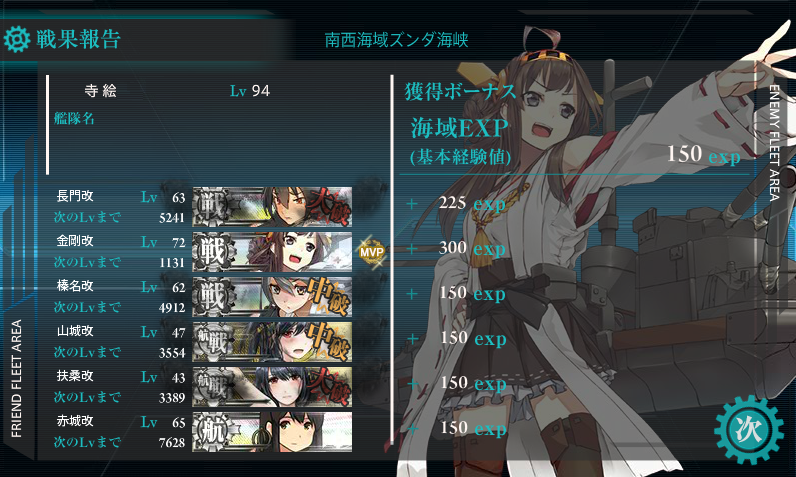Screen dimensions: 796x477
Task: Click the 戦 type emblem on 金剛改 banner
Action: 214,252
